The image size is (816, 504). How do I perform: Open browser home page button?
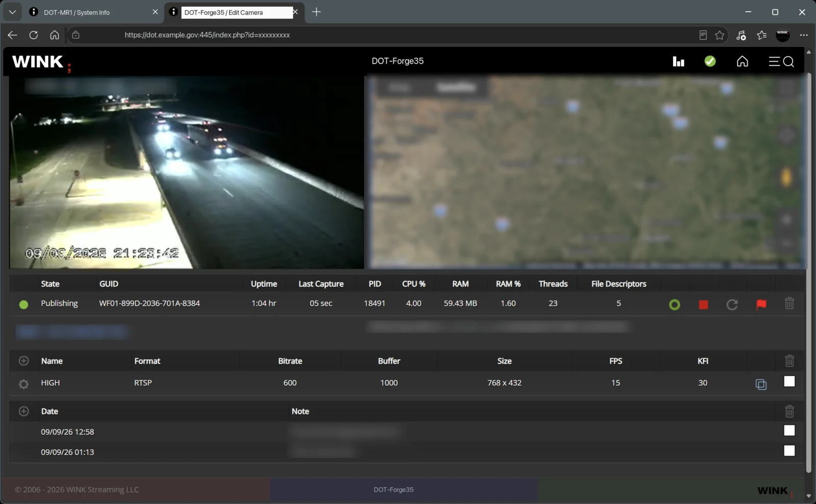coord(55,35)
